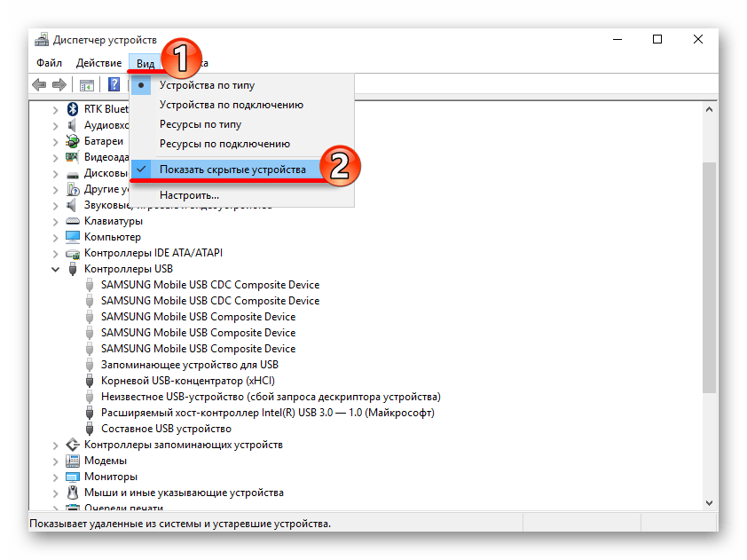Expand the Батареи node
747x560 pixels.
(55, 142)
